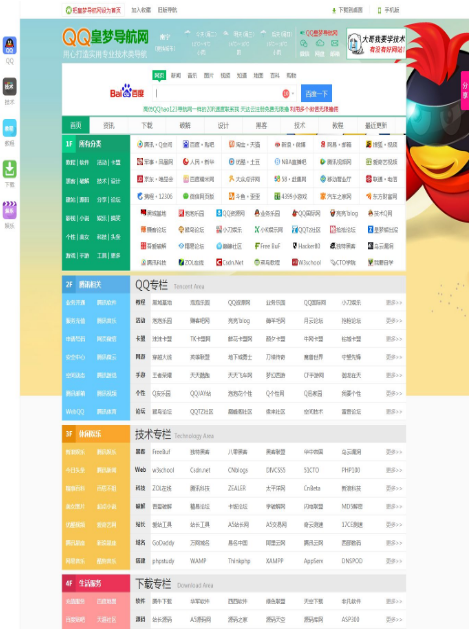Open the WebQQ link in 2F panel
The height and width of the screenshot is (629, 471).
pyautogui.click(x=75, y=412)
